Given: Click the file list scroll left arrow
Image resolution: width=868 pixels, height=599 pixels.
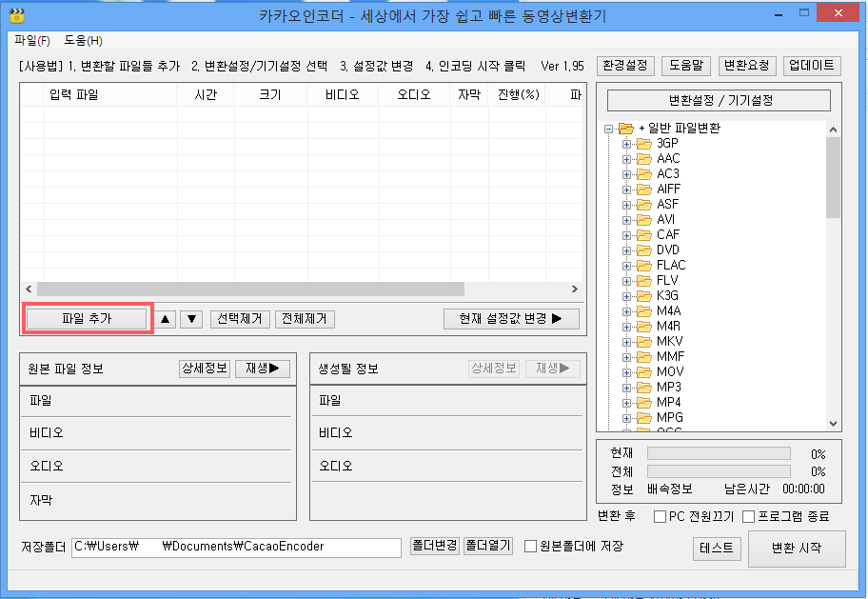Looking at the screenshot, I should [x=29, y=289].
